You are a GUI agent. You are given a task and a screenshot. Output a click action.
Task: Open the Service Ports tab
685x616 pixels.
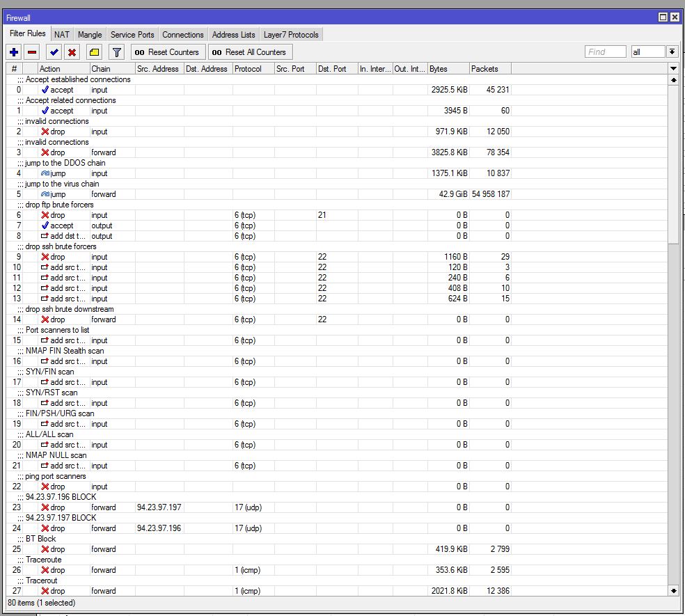tap(132, 35)
